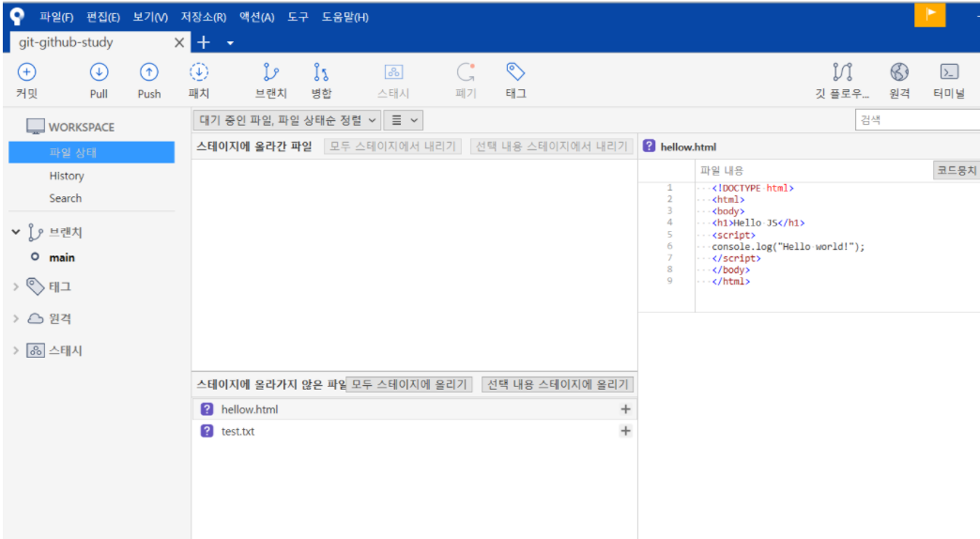Click the 코드뭉치 button
This screenshot has width=980, height=539.
pyautogui.click(x=957, y=170)
